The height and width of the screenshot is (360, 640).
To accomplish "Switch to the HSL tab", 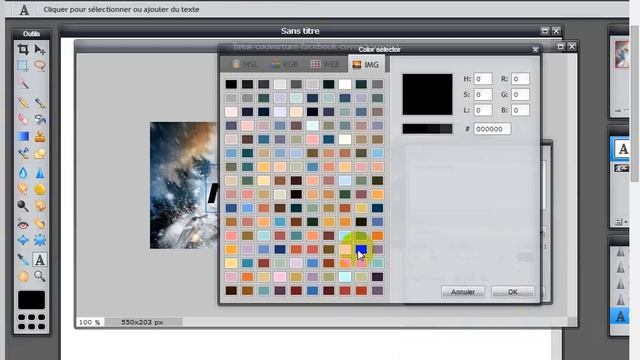I will (245, 64).
